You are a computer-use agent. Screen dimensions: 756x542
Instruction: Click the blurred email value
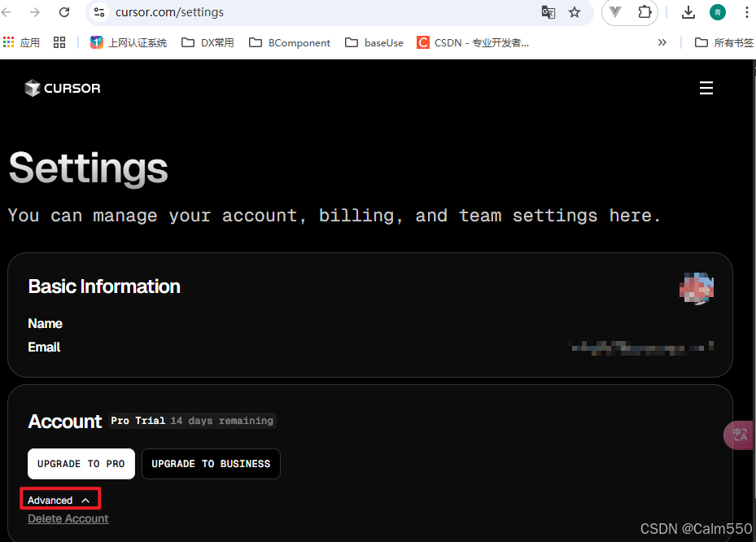tap(640, 347)
